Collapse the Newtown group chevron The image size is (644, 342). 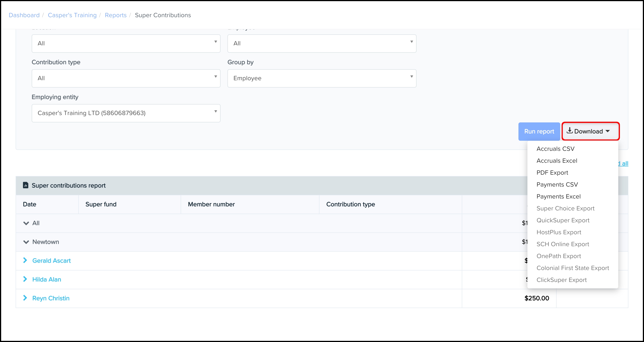pos(26,242)
